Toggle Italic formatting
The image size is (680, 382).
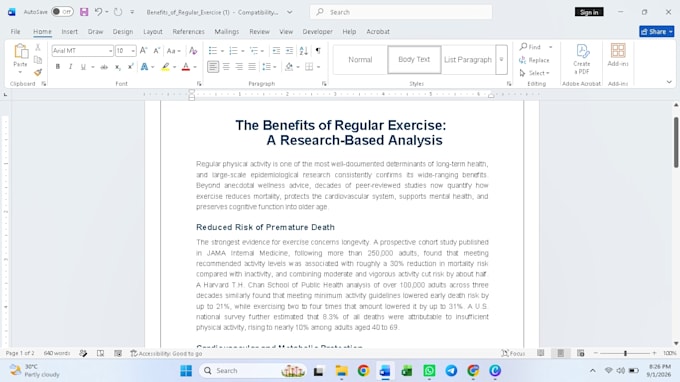click(x=70, y=67)
